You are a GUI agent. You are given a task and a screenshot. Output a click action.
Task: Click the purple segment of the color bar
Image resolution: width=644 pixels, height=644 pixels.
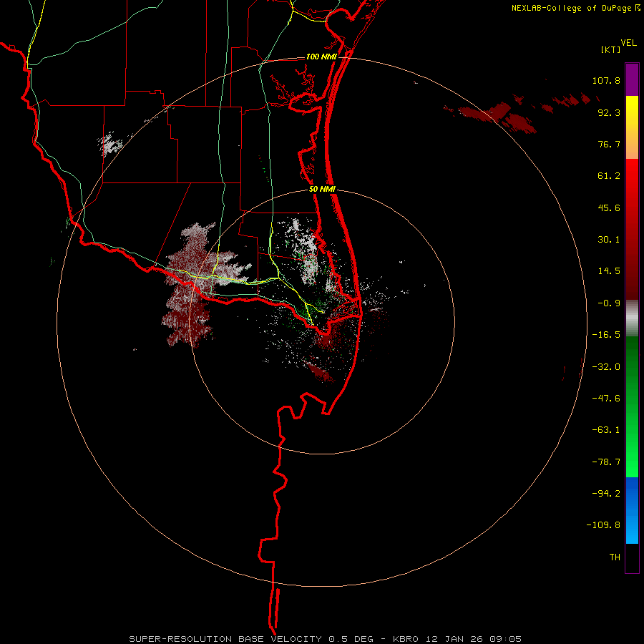pyautogui.click(x=632, y=79)
